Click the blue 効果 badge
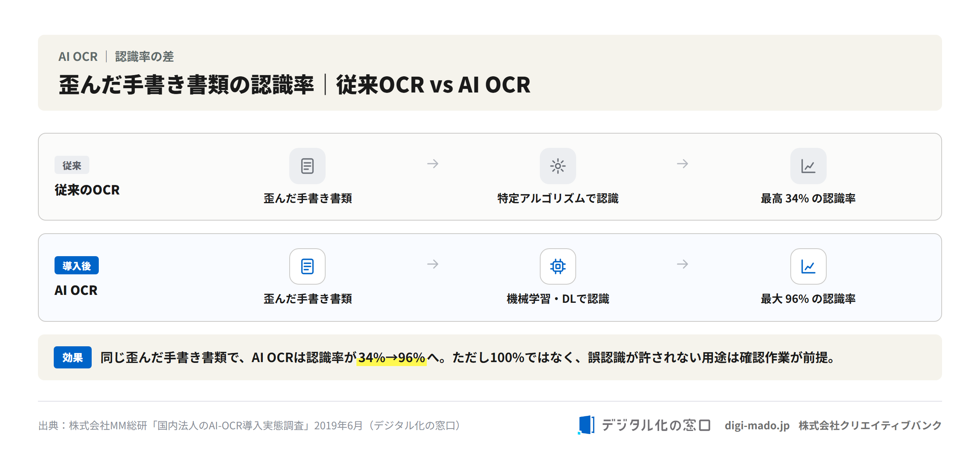Image resolution: width=980 pixels, height=472 pixels. pos(73,357)
